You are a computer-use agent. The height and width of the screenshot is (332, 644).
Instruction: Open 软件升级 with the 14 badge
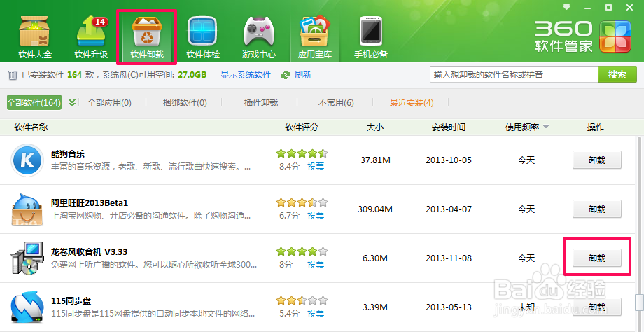[91, 39]
